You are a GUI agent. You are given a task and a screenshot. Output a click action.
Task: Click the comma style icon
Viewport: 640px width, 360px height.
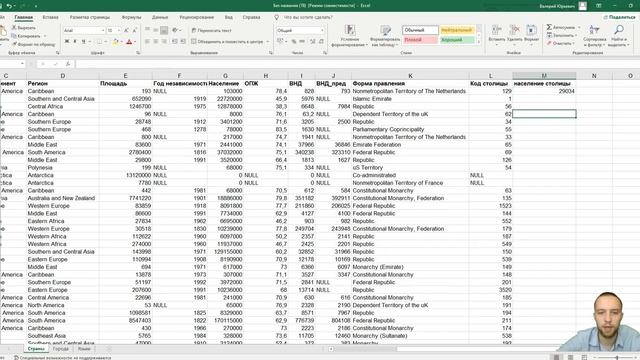click(302, 41)
